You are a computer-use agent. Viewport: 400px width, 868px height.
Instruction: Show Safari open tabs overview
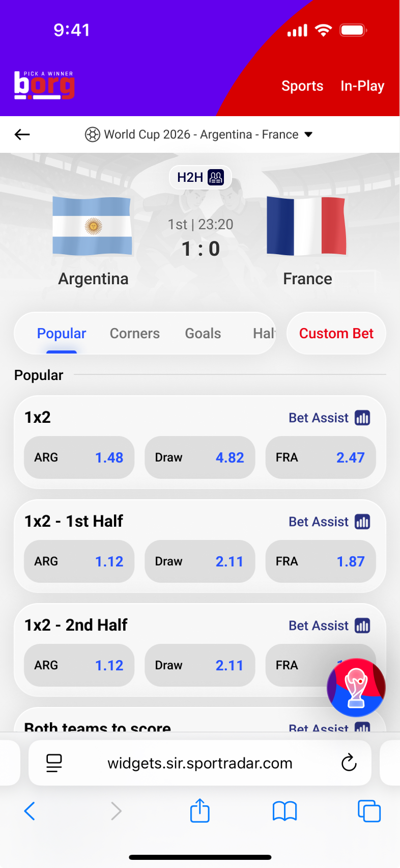369,811
